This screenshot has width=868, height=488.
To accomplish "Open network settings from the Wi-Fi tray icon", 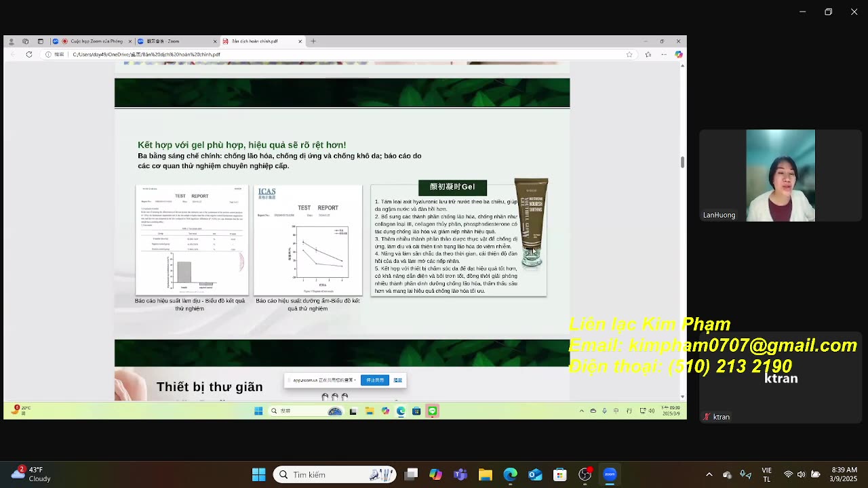I will [x=788, y=474].
